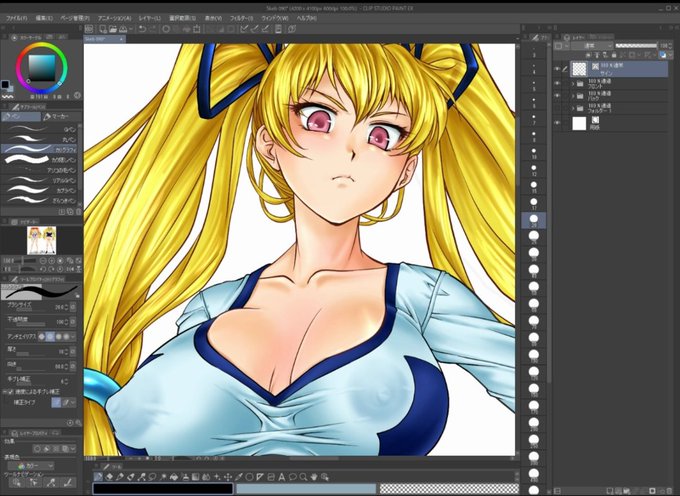Viewport: 680px width, 496px height.
Task: Select the second anti-aliasing level option
Action: coord(50,336)
